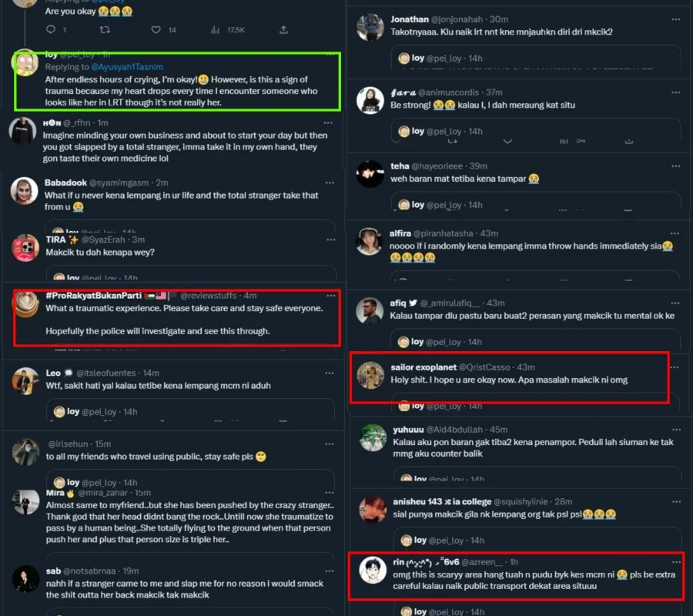
Task: Click the share icon on the top tweet
Action: pos(283,29)
